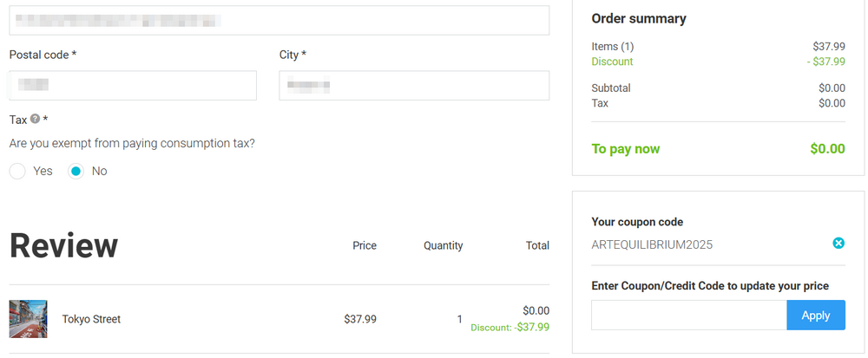Click the Price column header
The width and height of the screenshot is (868, 358).
point(365,246)
